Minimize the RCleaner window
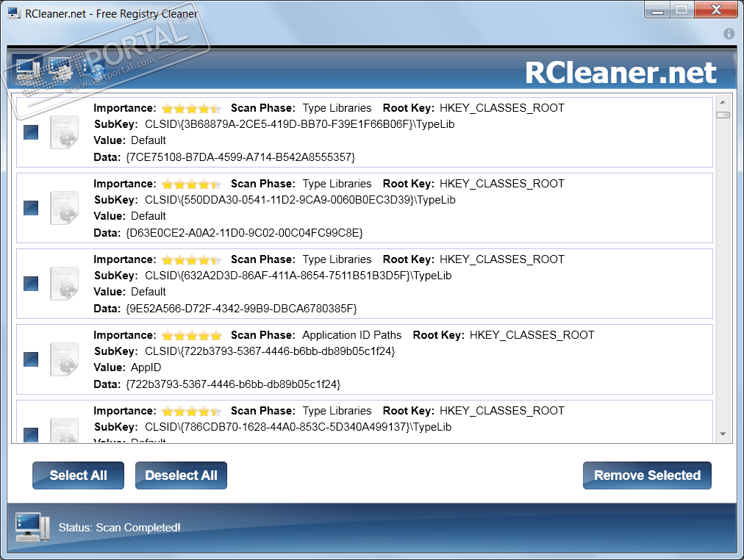 (657, 10)
